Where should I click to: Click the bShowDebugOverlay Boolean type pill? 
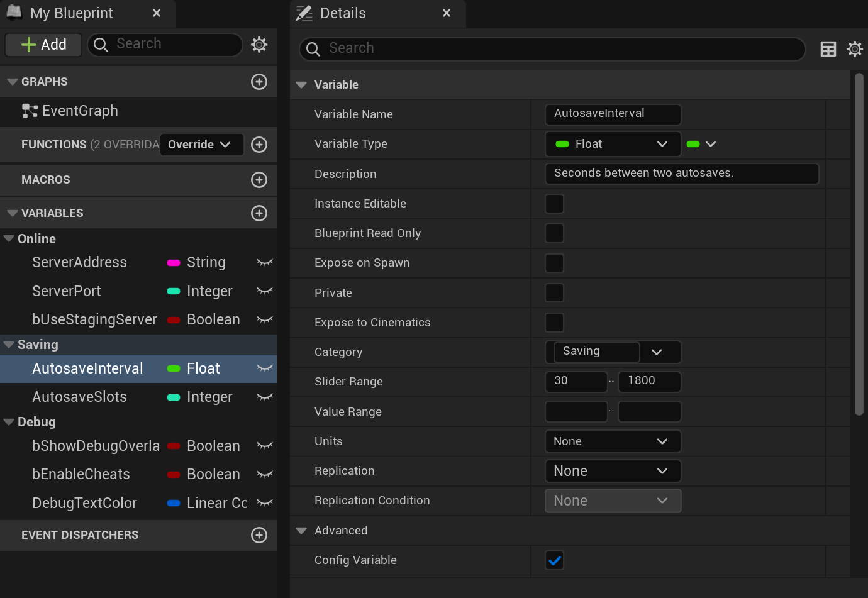tap(174, 446)
